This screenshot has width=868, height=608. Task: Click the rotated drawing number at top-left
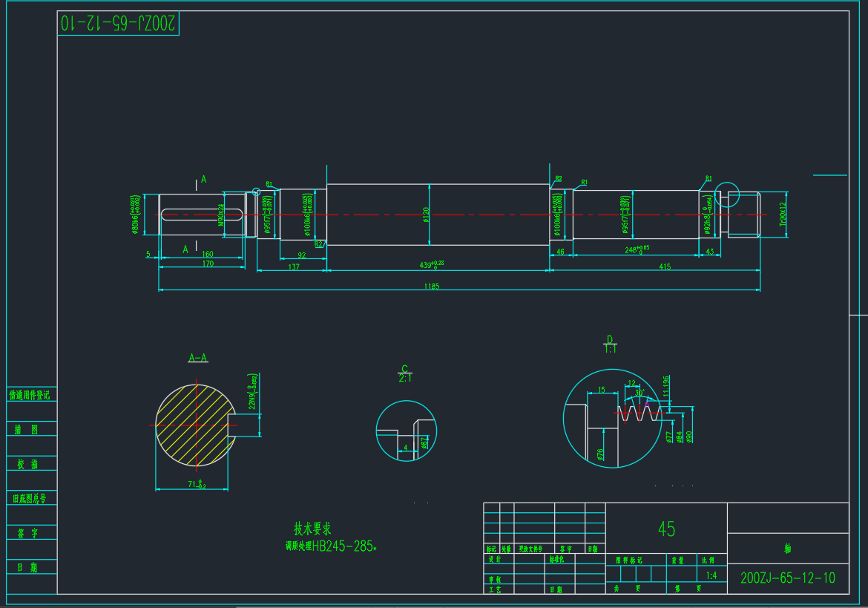click(119, 24)
